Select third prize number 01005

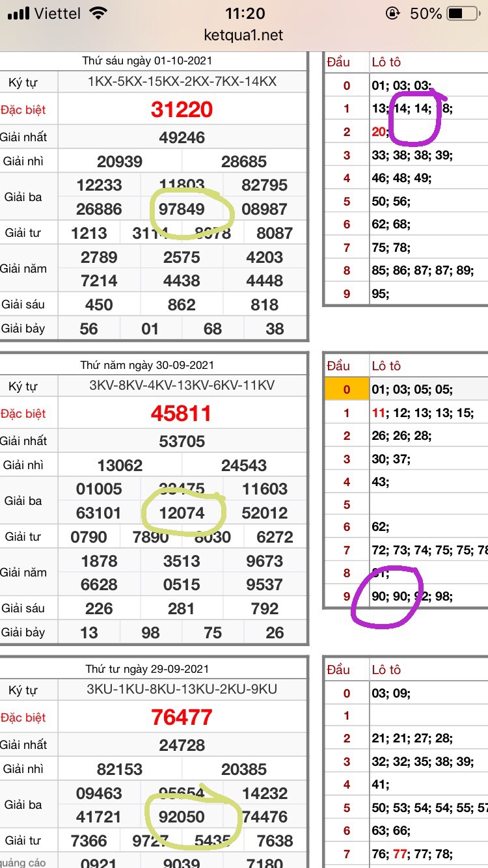click(x=99, y=489)
